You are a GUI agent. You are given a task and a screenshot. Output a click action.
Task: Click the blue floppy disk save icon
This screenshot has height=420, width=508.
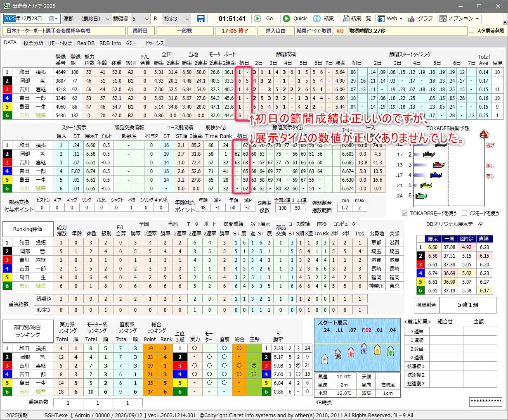(201, 19)
